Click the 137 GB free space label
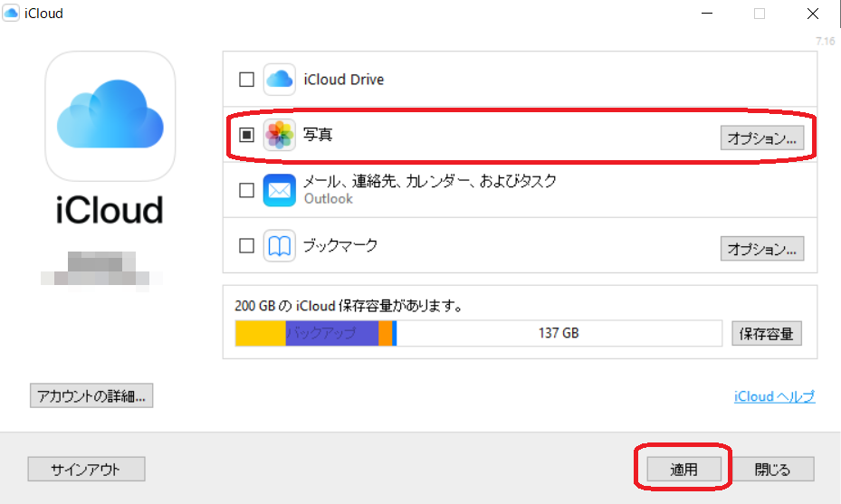Viewport: 841px width, 504px height. tap(559, 333)
